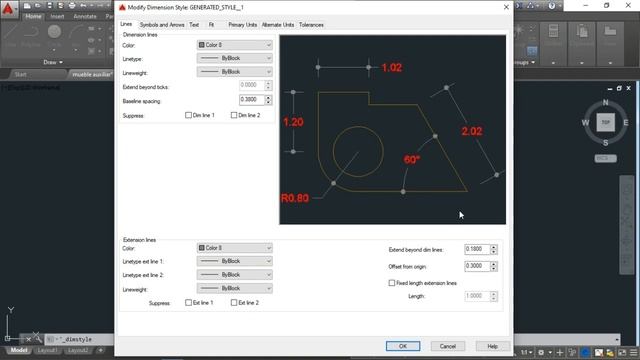Select the Polyline tool in the Draw panel
Image resolution: width=640 pixels, height=360 pixels.
pos(31,36)
